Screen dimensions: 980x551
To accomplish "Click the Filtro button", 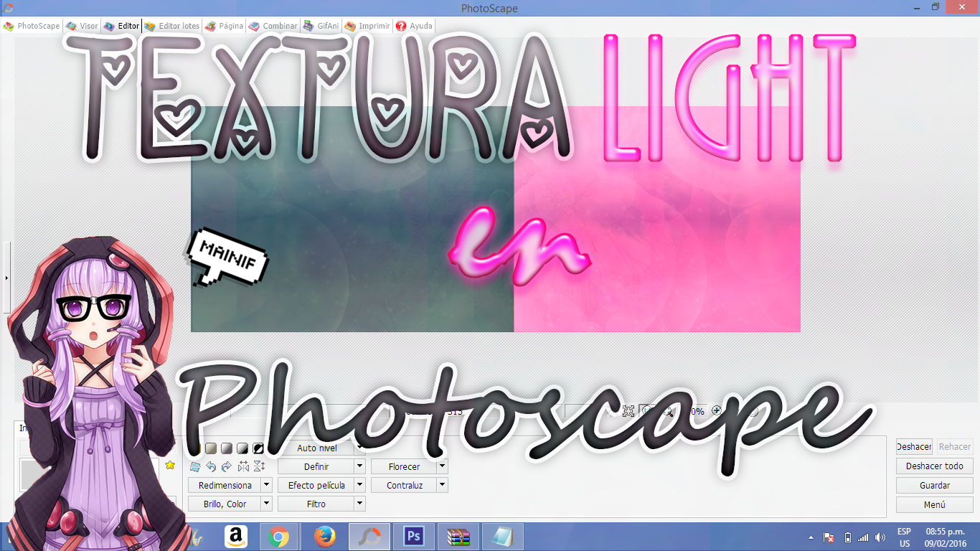I will 316,504.
